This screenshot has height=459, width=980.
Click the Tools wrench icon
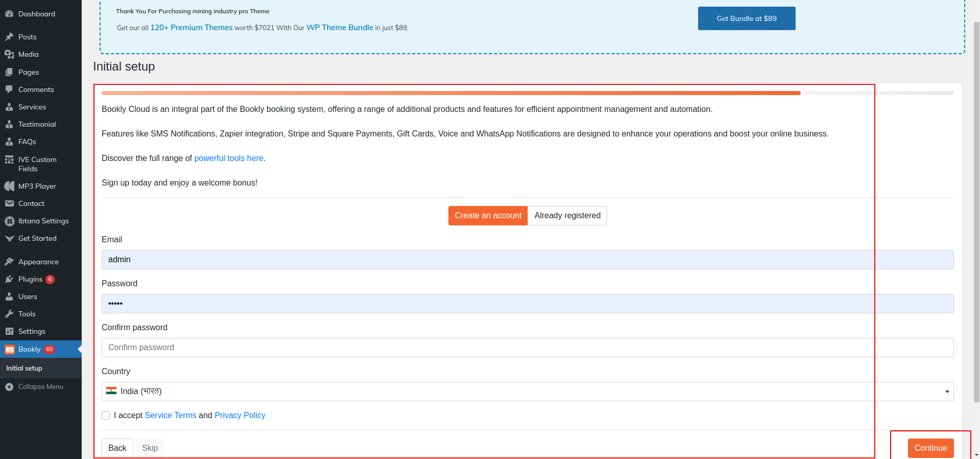9,314
